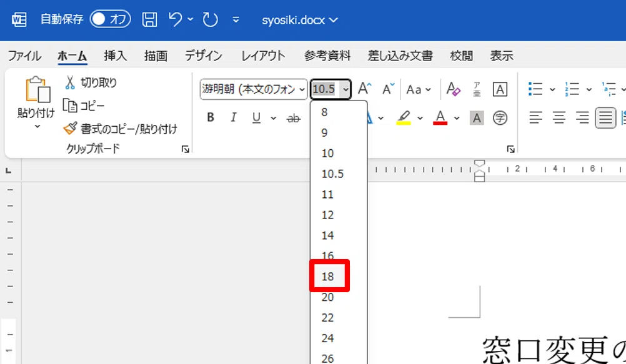Redo the last action
626x364 pixels.
[x=210, y=19]
